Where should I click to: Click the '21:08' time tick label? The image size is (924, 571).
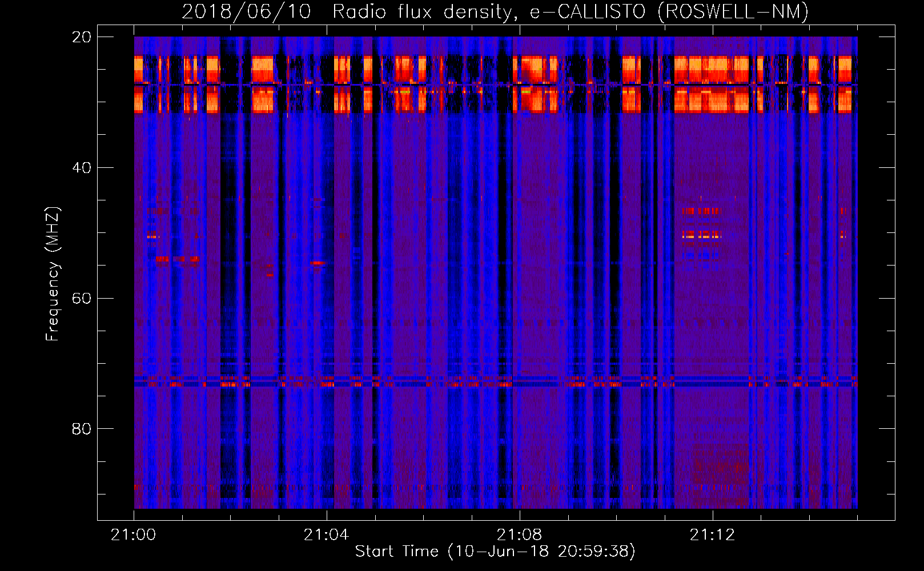[x=519, y=535]
